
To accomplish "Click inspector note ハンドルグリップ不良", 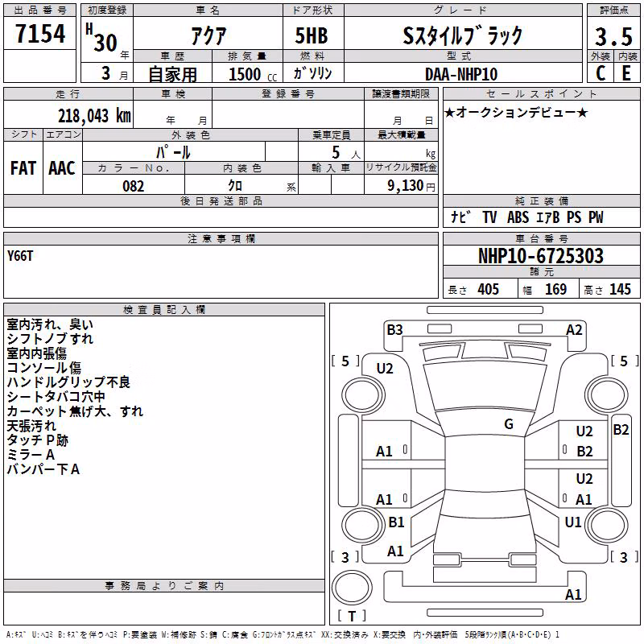I will pos(68,382).
